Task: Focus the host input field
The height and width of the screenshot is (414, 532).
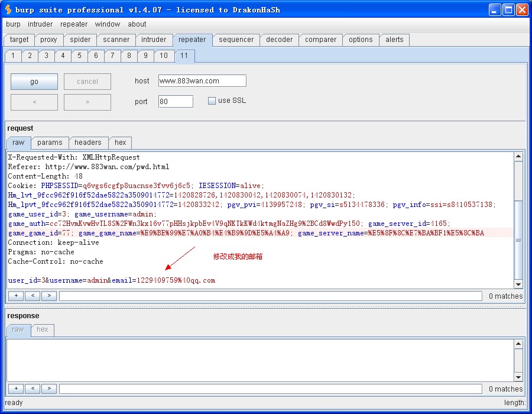Action: point(202,81)
